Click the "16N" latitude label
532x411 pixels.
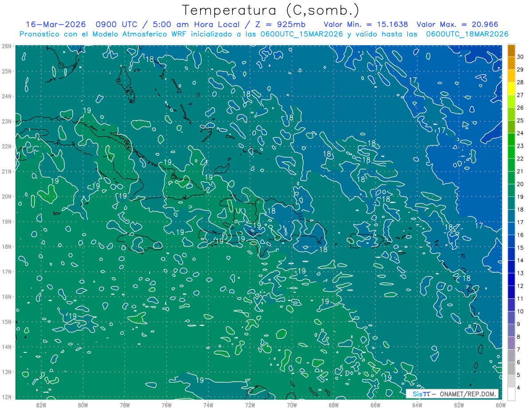[6, 297]
